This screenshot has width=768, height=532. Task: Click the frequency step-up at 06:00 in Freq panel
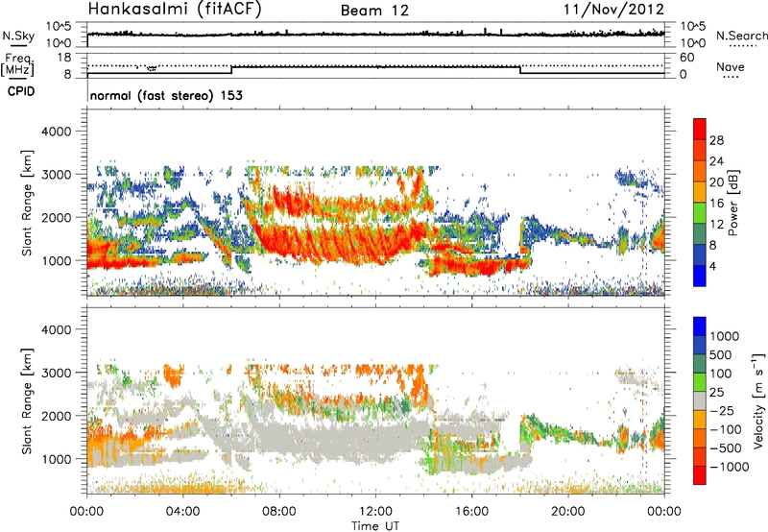point(231,69)
